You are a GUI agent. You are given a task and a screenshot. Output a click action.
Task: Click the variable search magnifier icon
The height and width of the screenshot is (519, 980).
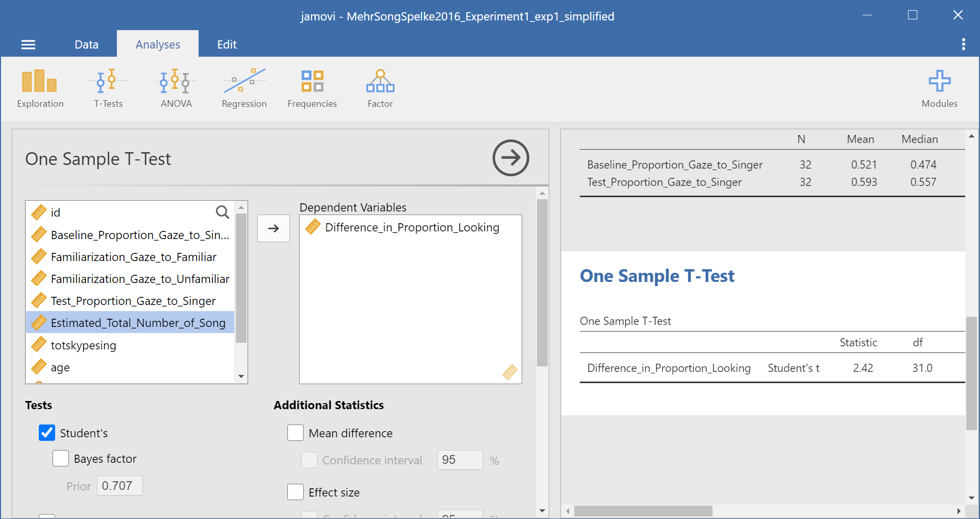tap(223, 212)
